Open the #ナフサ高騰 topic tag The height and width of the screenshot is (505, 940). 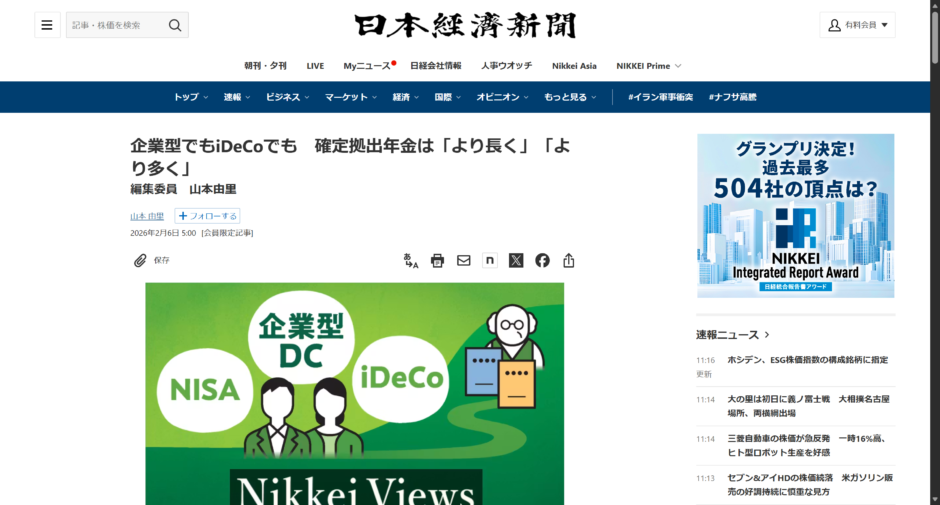click(x=732, y=97)
